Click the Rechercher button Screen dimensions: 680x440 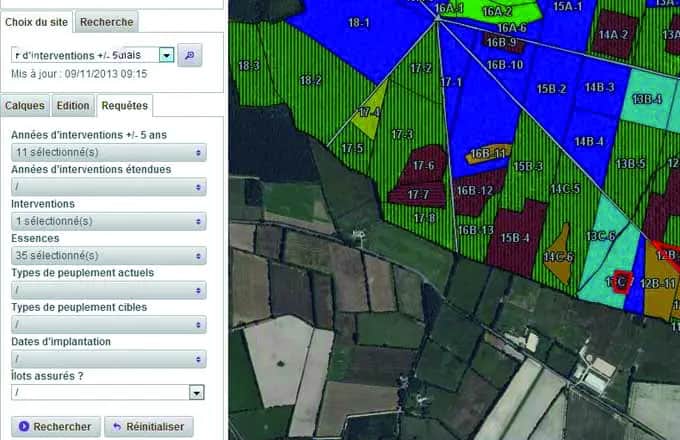(56, 427)
